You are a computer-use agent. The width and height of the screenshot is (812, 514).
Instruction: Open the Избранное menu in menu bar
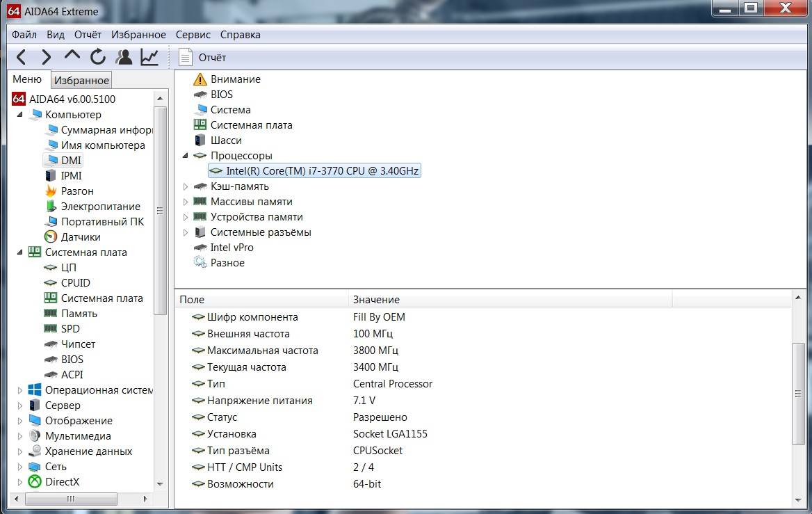click(138, 35)
